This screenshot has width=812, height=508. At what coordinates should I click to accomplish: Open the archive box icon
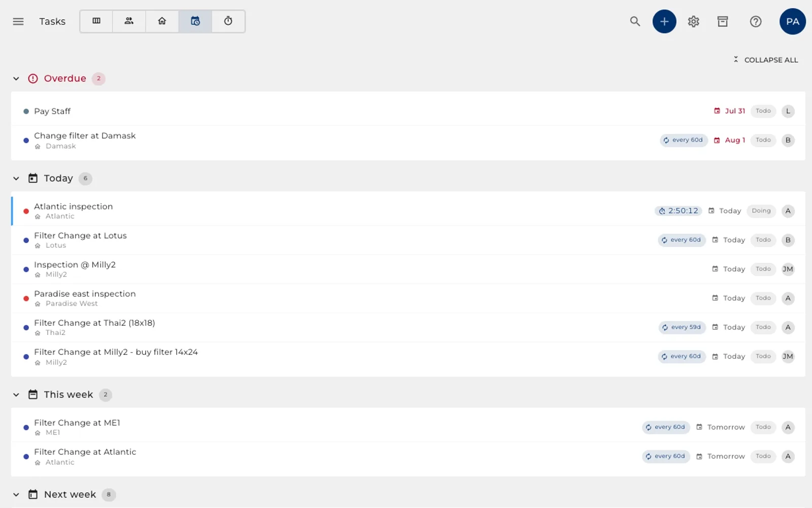coord(723,21)
